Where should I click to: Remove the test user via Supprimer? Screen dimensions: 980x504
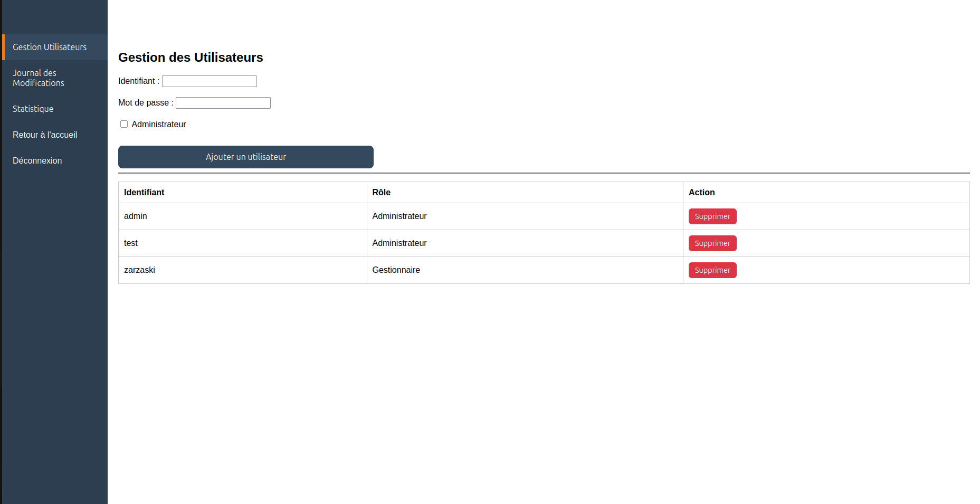tap(712, 243)
